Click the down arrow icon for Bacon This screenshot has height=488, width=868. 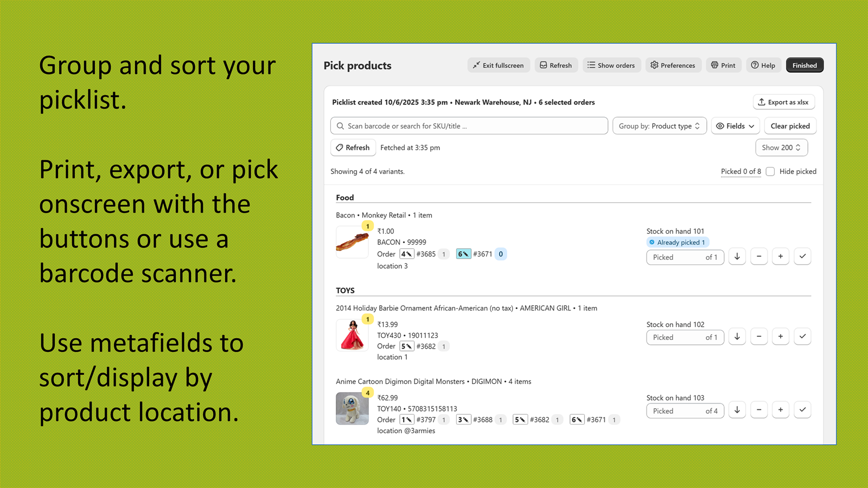coord(737,256)
